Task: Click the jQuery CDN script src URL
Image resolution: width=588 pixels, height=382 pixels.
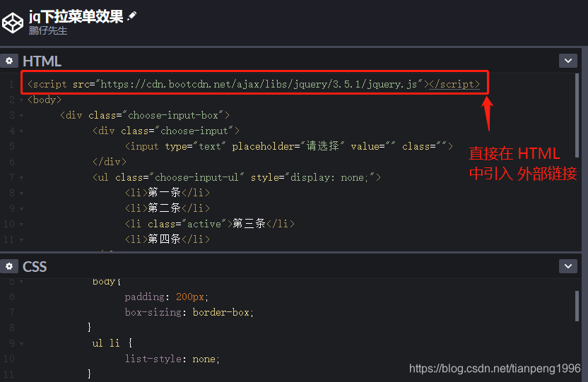Action: tap(259, 84)
